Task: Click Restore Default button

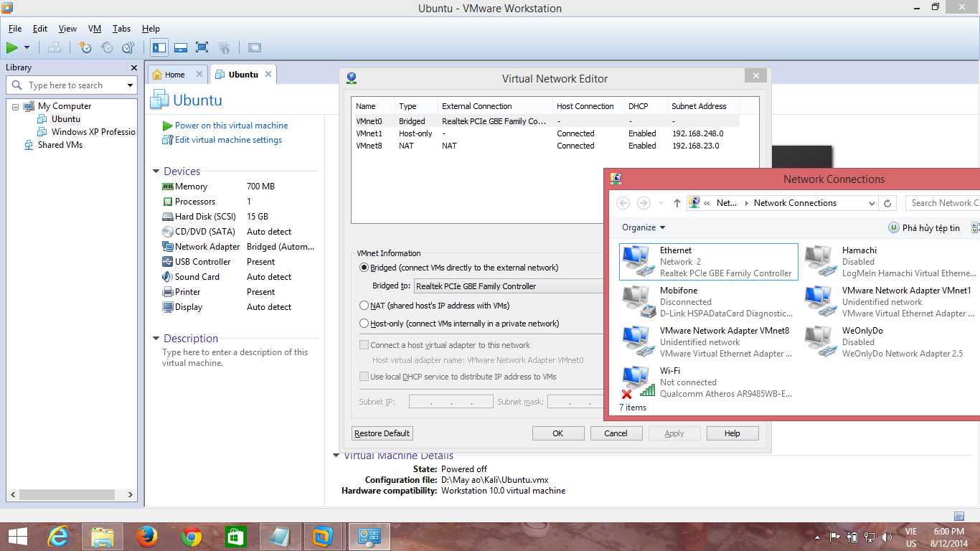Action: click(382, 433)
